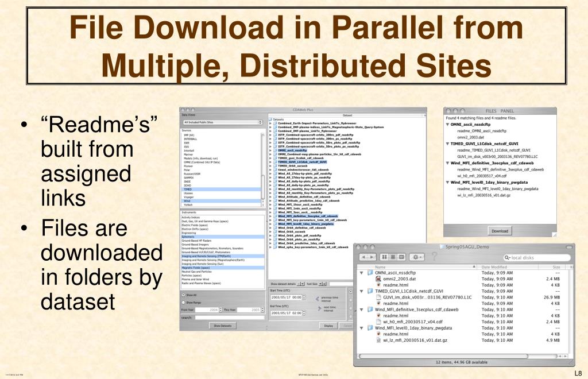Open the Finder gear action menu

[417, 257]
